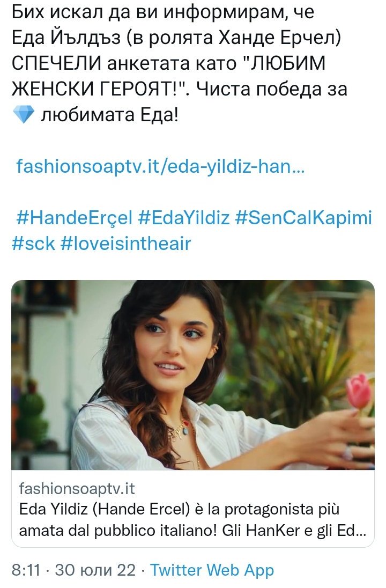Open the #SenCalKapimi hashtag
The image size is (386, 588).
[303, 217]
